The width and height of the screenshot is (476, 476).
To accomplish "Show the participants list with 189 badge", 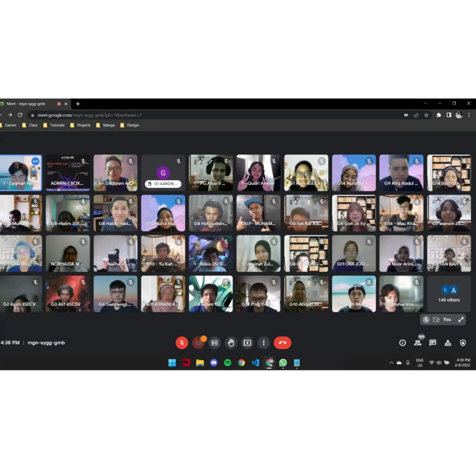I will 417,343.
